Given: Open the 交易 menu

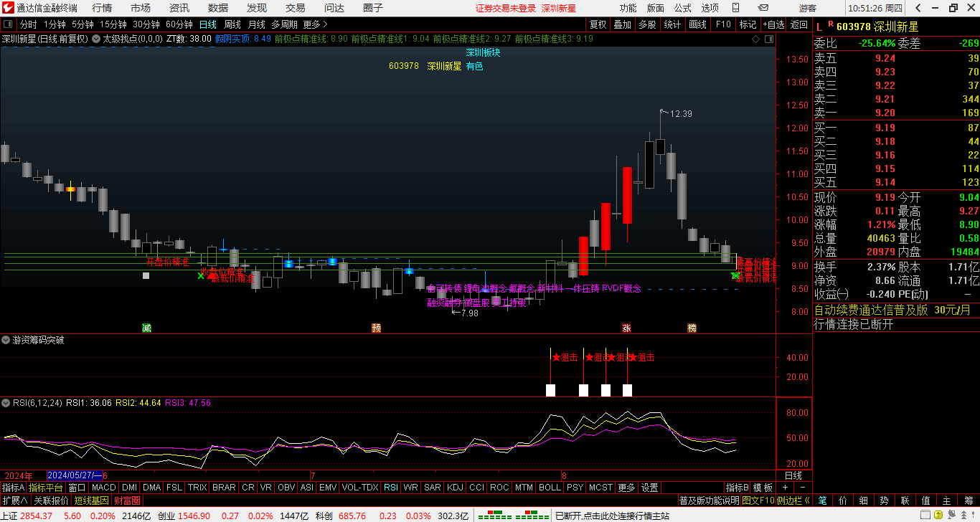Looking at the screenshot, I should pos(296,8).
